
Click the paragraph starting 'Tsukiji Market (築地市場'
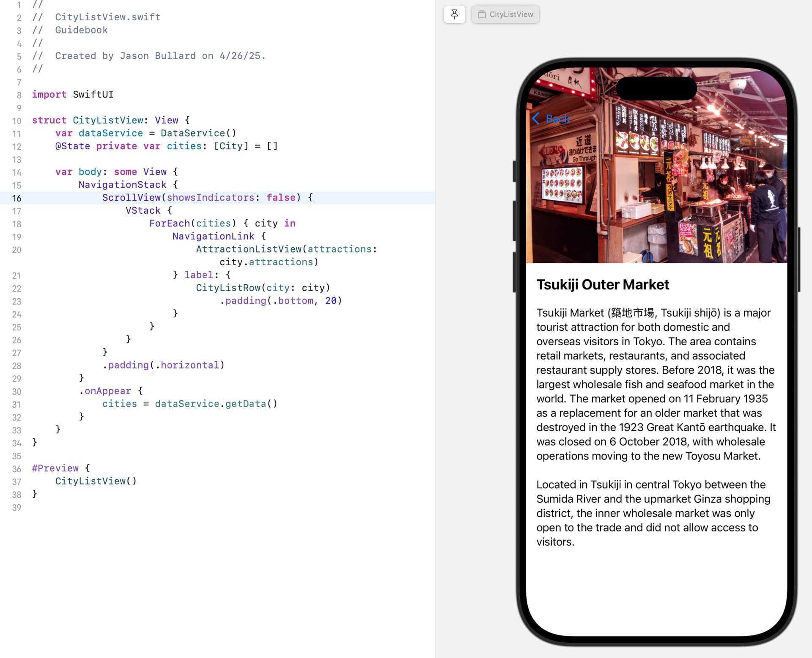pos(656,384)
